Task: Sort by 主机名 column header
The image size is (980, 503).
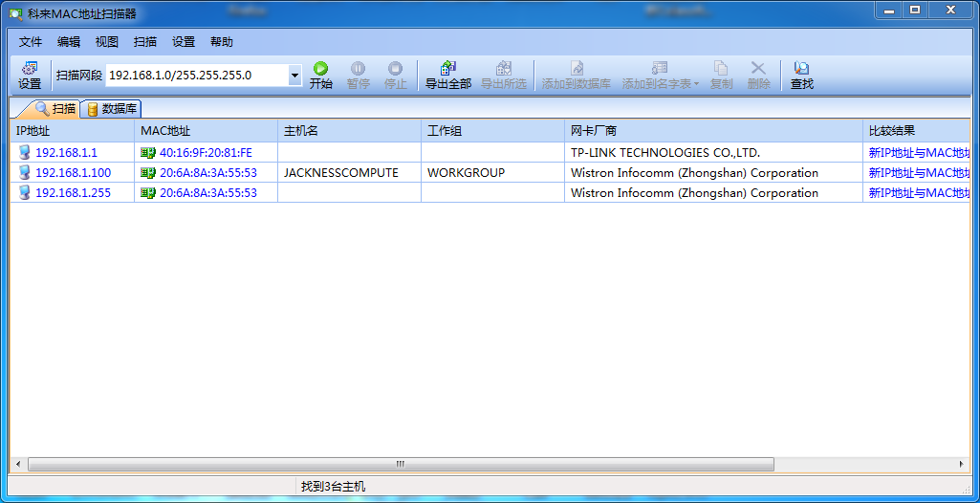Action: click(349, 131)
